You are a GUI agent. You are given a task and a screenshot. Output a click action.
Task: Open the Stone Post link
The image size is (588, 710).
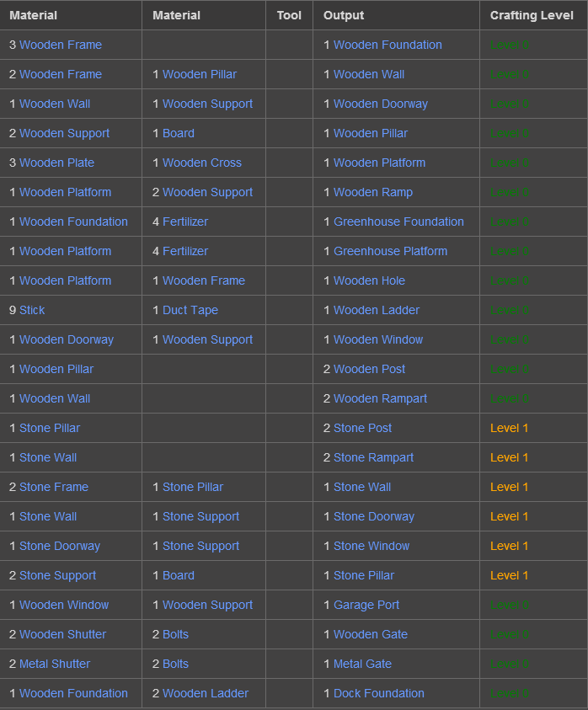[362, 428]
